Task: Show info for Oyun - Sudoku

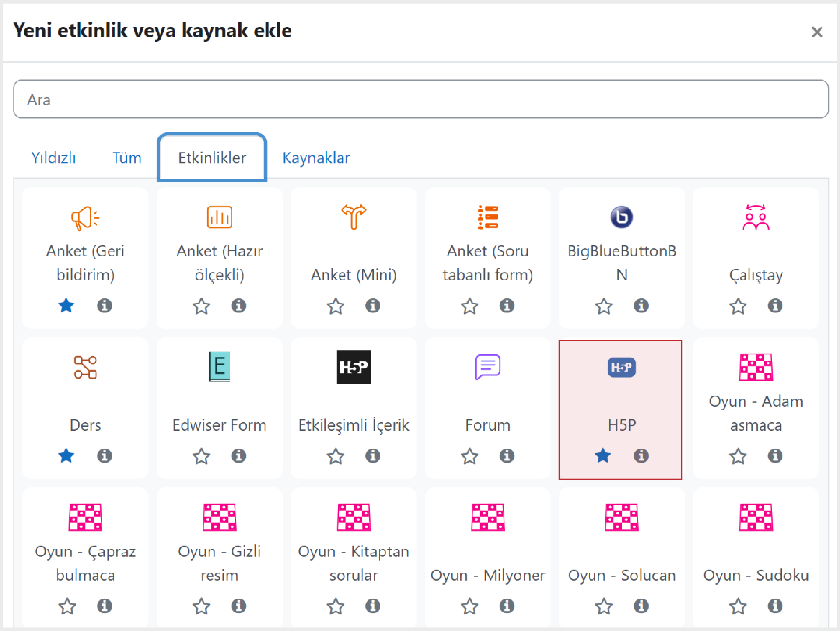Action: pos(775,606)
